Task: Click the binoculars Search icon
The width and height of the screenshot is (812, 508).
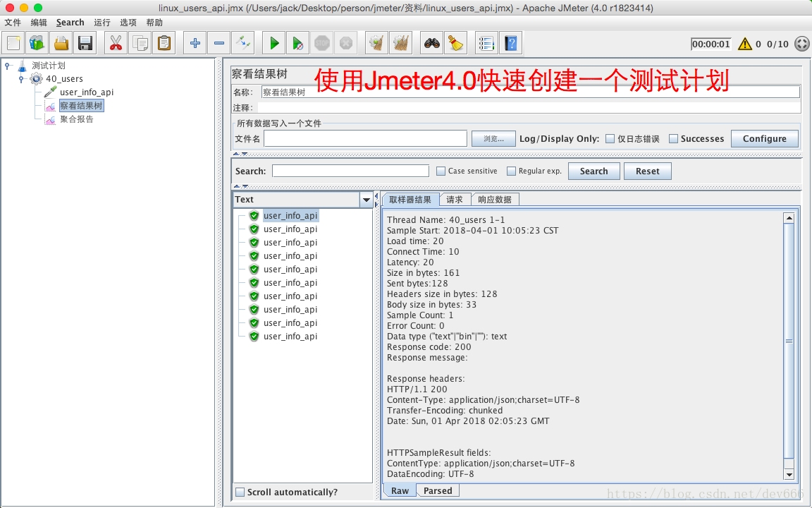Action: (x=432, y=43)
